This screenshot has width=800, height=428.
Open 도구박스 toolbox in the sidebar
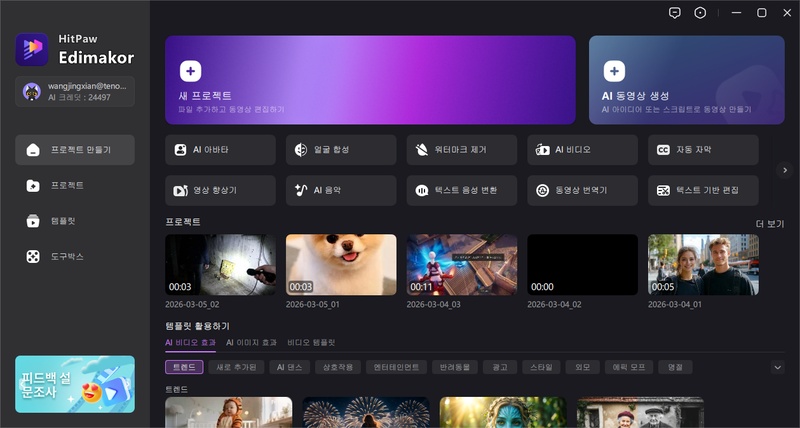(x=75, y=257)
